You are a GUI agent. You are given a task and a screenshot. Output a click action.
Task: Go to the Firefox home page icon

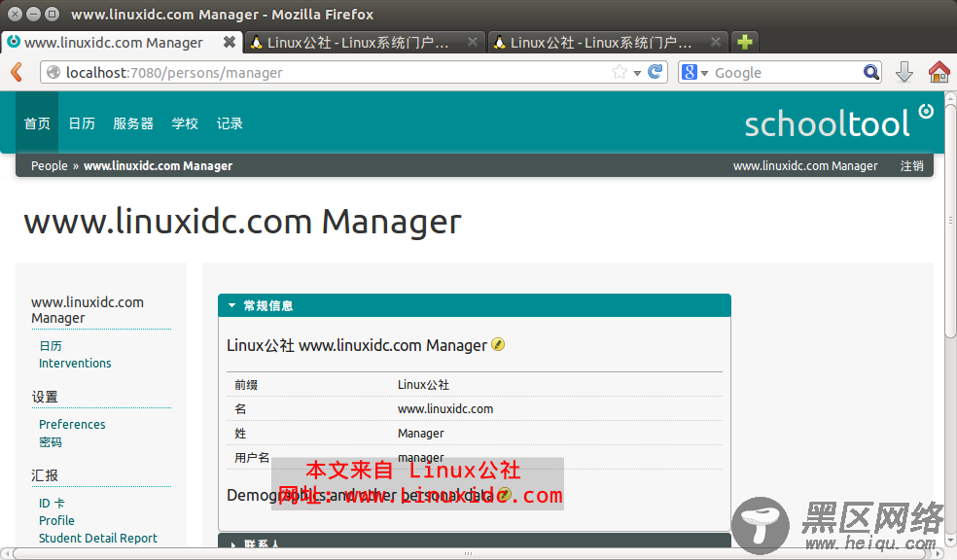939,72
